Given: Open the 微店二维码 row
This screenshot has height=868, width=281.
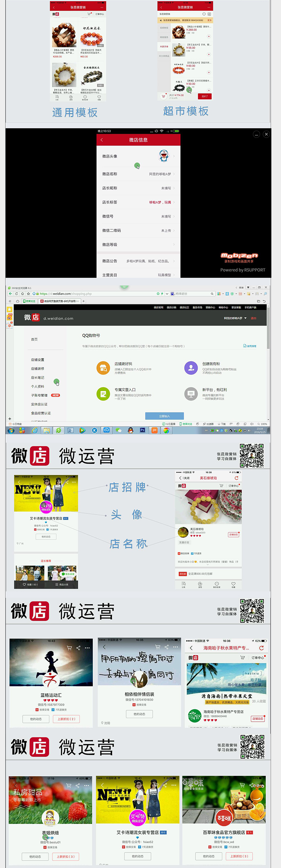Looking at the screenshot, I should (138, 230).
